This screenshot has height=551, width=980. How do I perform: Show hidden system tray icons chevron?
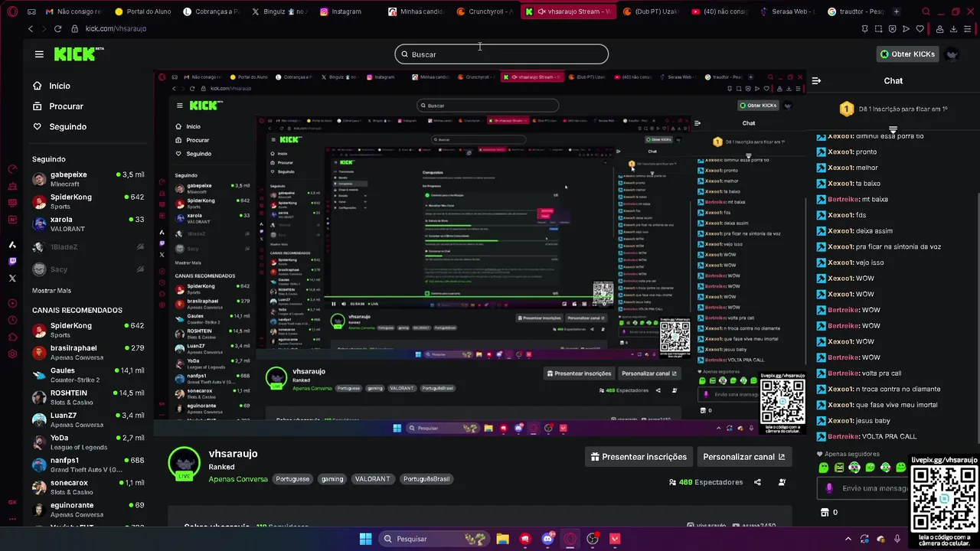848,539
